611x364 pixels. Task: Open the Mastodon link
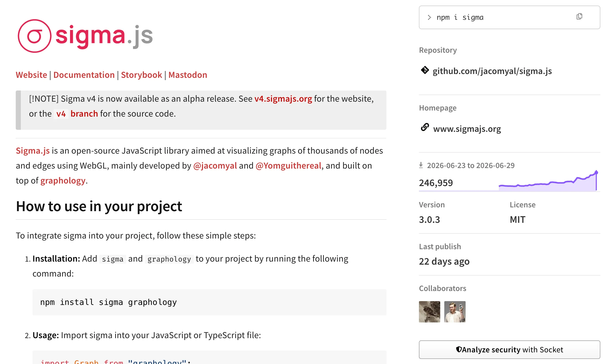[x=188, y=75]
